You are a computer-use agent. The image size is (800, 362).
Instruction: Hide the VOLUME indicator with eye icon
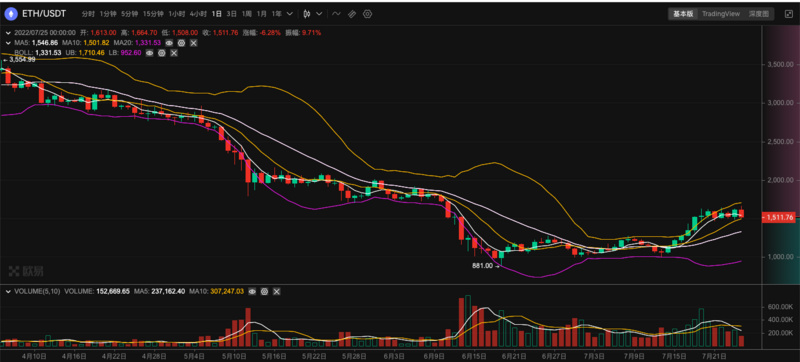coord(253,291)
